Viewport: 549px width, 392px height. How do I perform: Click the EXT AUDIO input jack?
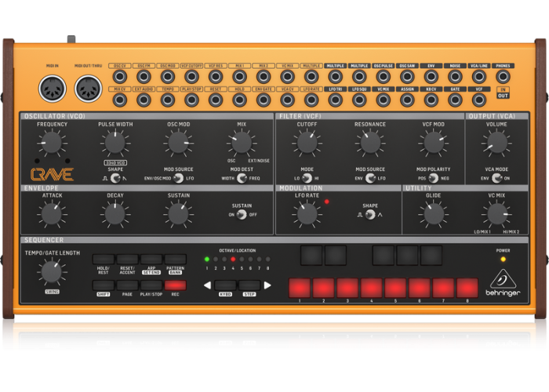(x=144, y=100)
